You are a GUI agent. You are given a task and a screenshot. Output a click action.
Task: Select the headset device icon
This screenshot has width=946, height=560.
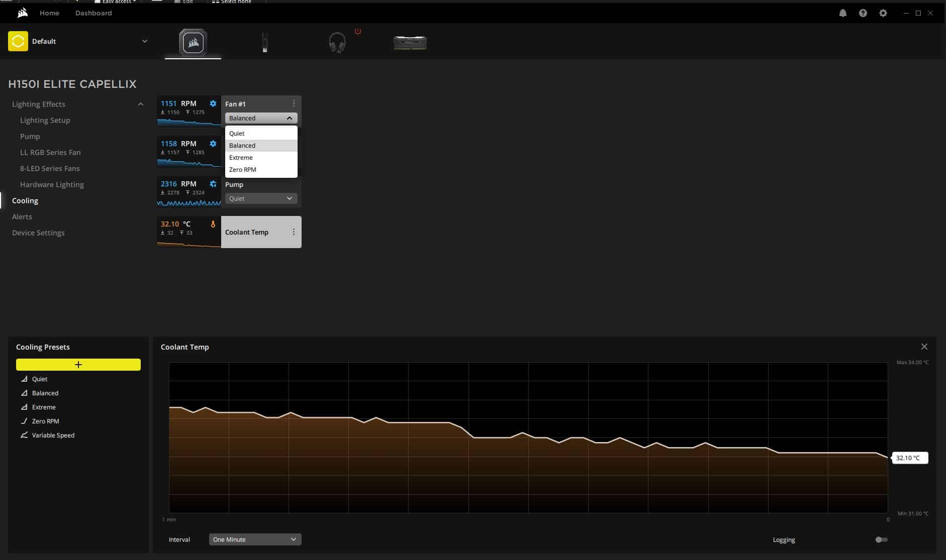coord(337,43)
